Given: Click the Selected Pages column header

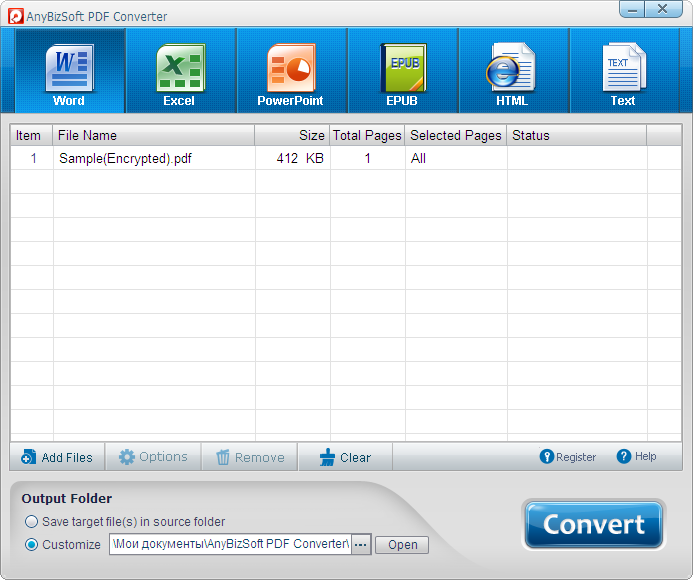Looking at the screenshot, I should coord(455,135).
